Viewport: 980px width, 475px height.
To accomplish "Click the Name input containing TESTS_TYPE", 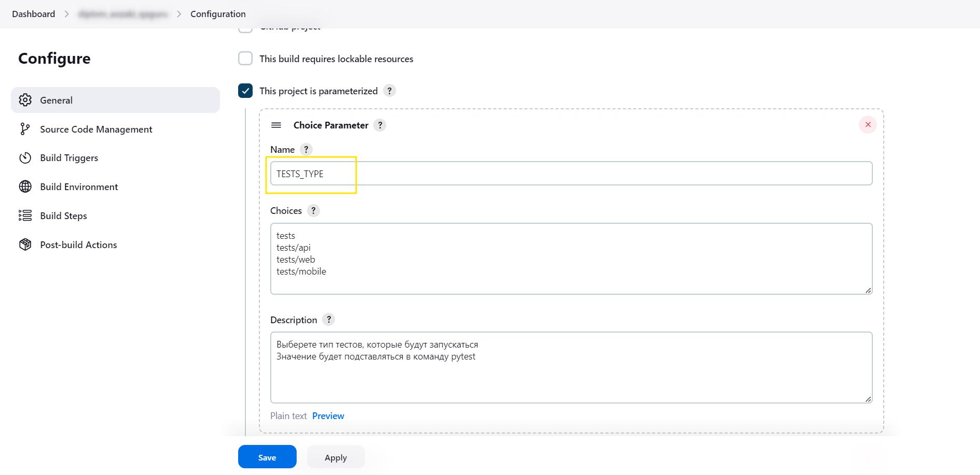I will pyautogui.click(x=571, y=174).
